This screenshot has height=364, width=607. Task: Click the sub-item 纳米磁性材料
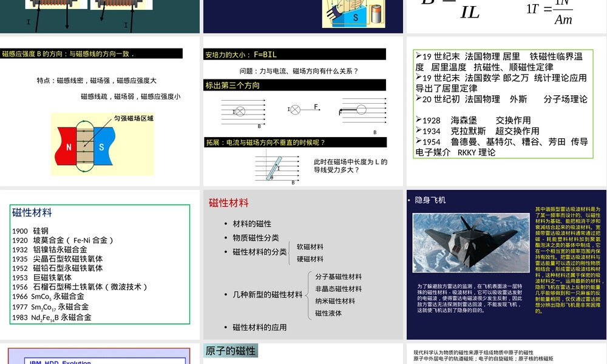335,301
